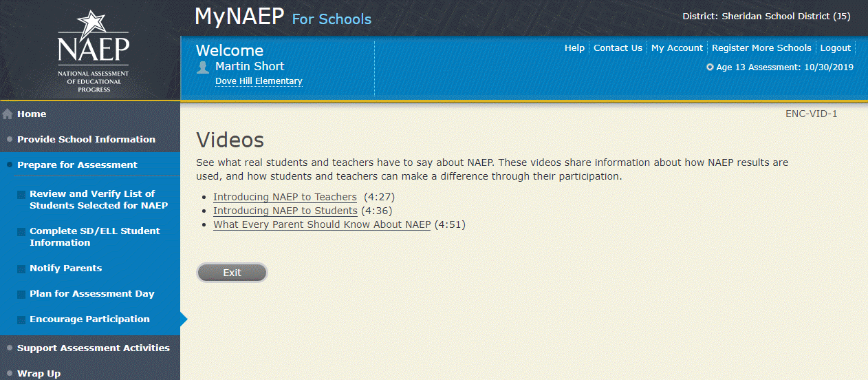Click Register More Schools
868x380 pixels.
(761, 48)
